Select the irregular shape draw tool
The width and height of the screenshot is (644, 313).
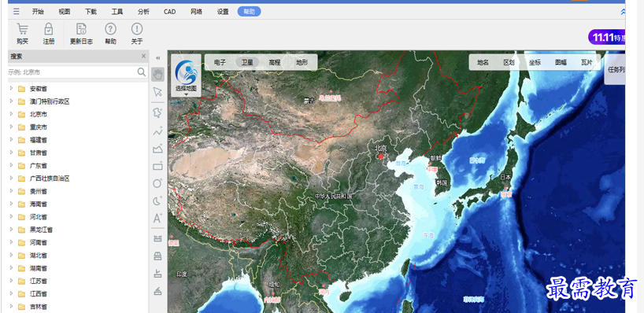(157, 112)
